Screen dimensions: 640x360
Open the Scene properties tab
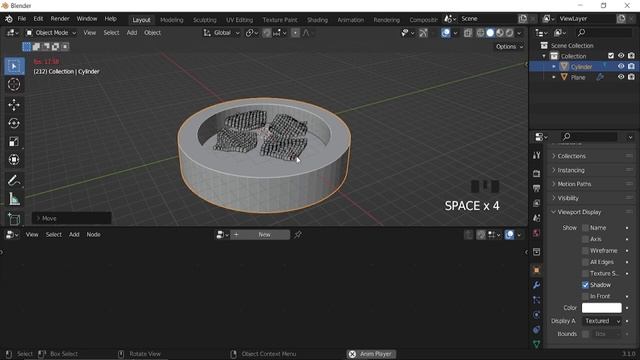537,218
